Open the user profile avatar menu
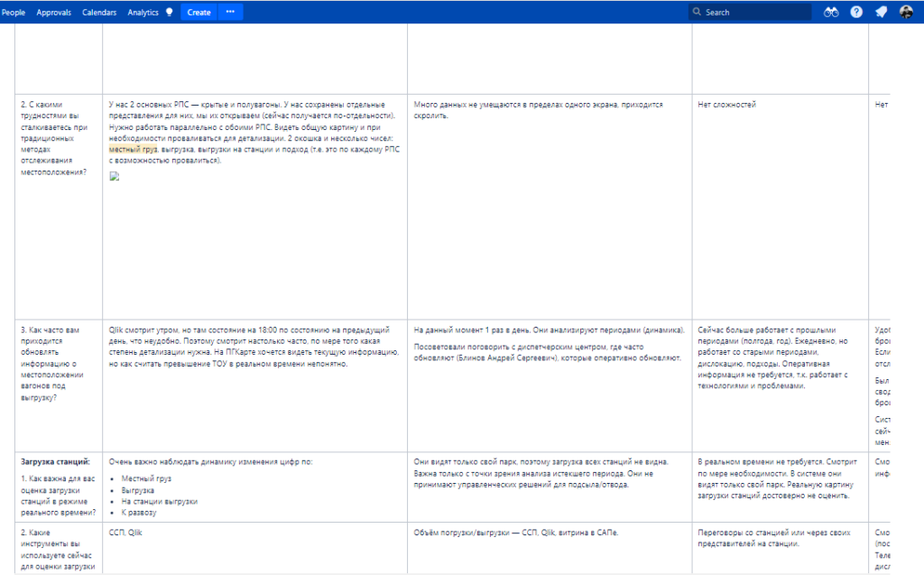Viewport: 924px width, 575px height. pyautogui.click(x=906, y=12)
